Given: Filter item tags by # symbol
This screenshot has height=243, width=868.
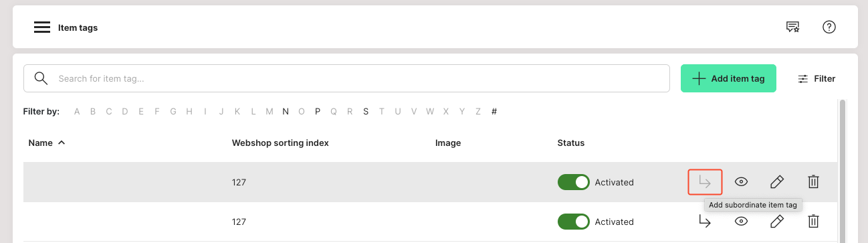Looking at the screenshot, I should [494, 112].
